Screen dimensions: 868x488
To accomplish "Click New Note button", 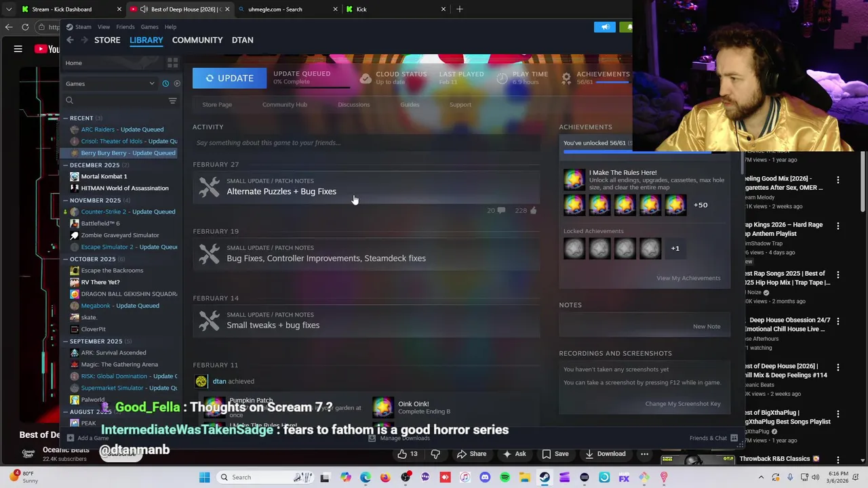I will (707, 327).
